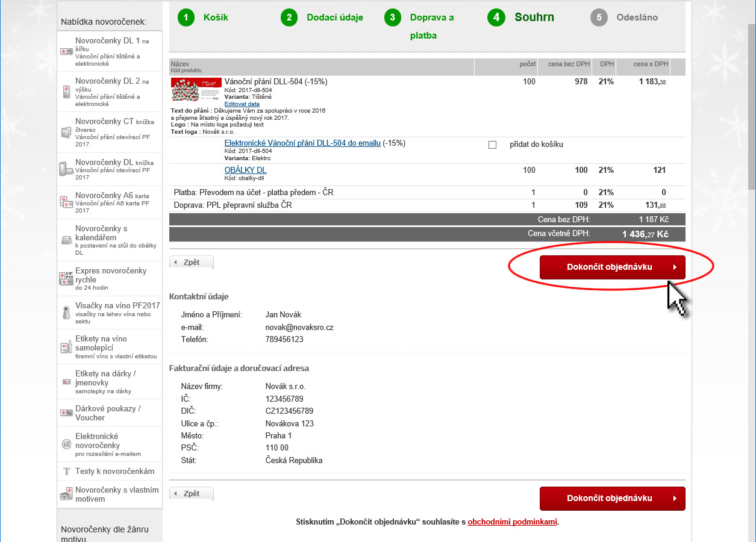
Task: Open Expres novoročenky rychle category
Action: click(x=110, y=279)
